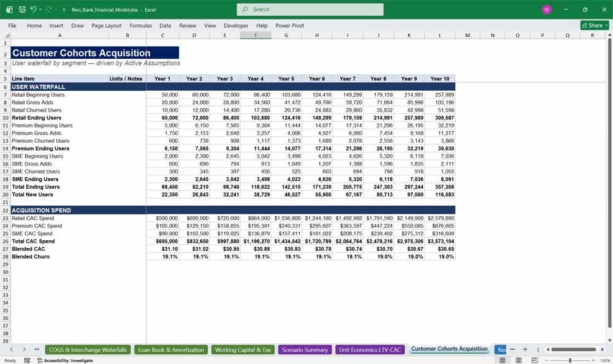Click the horizontal scrollbar thumb
The width and height of the screenshot is (613, 364).
tap(574, 349)
